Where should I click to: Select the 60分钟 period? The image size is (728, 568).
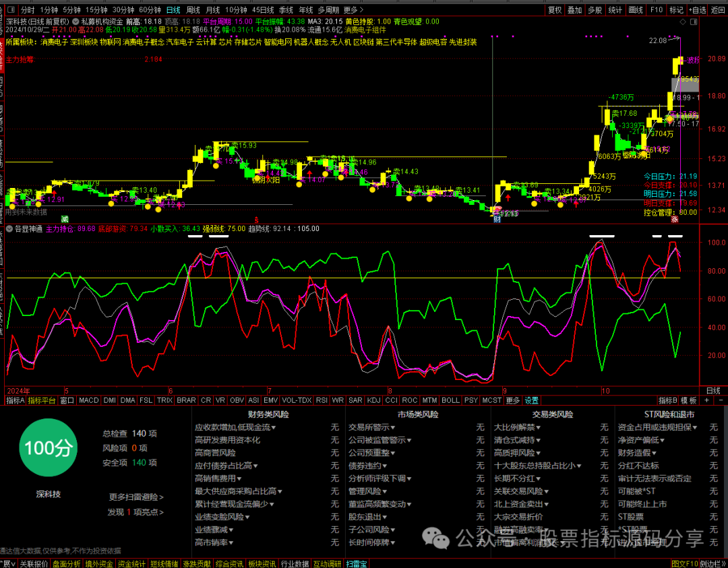[150, 9]
